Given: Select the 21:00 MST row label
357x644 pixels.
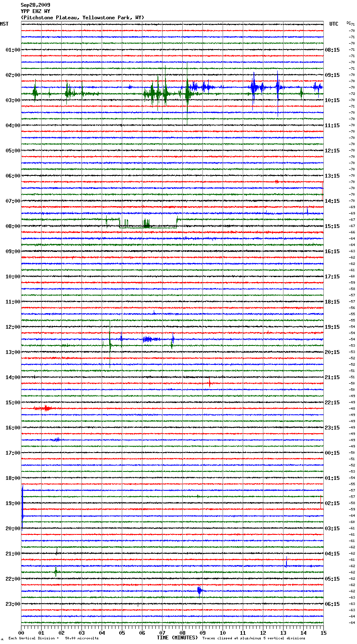Looking at the screenshot, I should 13,554.
